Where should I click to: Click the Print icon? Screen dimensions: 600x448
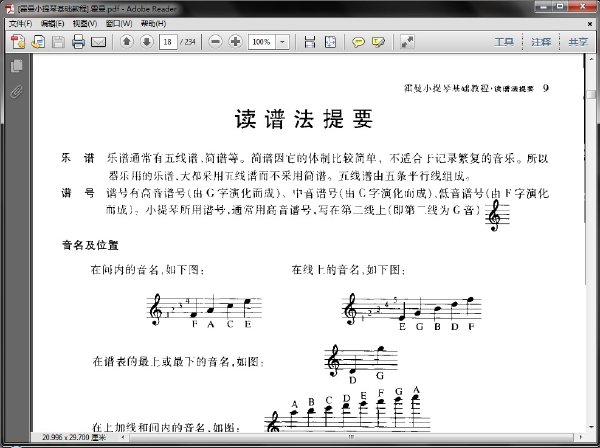78,42
